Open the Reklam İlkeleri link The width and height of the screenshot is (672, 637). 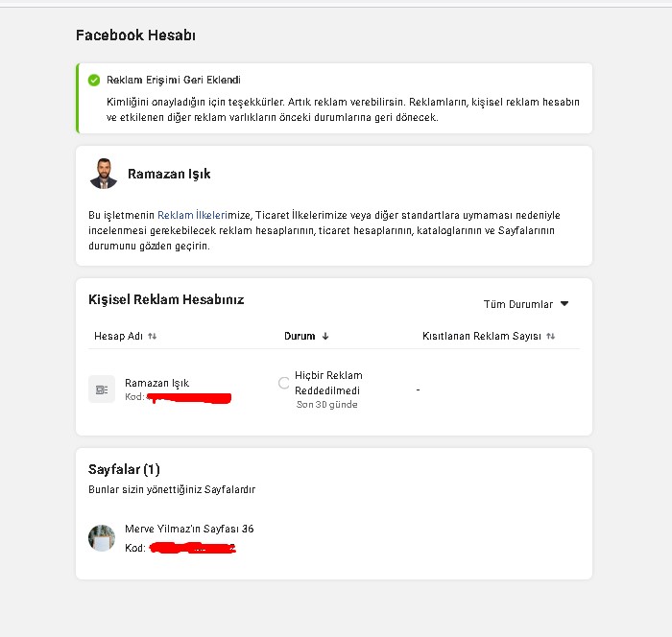[x=192, y=215]
